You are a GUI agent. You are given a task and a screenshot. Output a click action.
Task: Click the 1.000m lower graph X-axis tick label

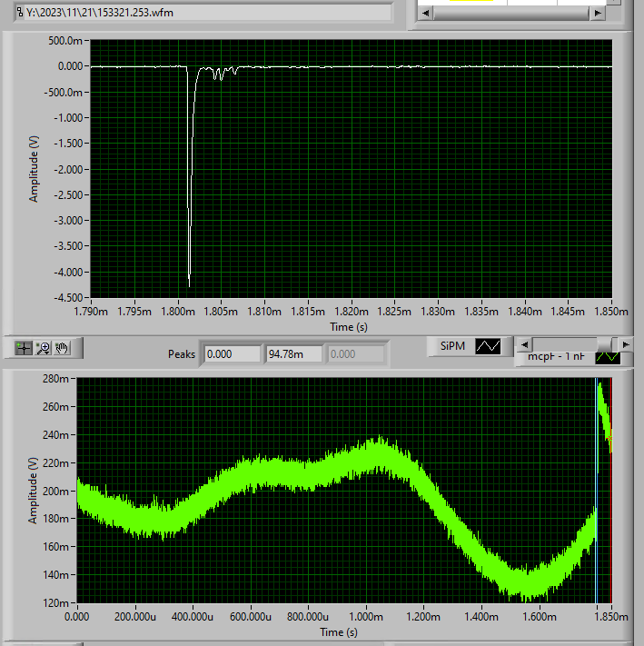(366, 617)
